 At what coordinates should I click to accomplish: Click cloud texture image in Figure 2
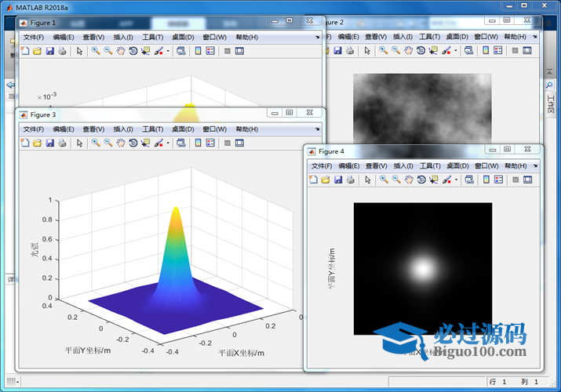click(x=422, y=109)
